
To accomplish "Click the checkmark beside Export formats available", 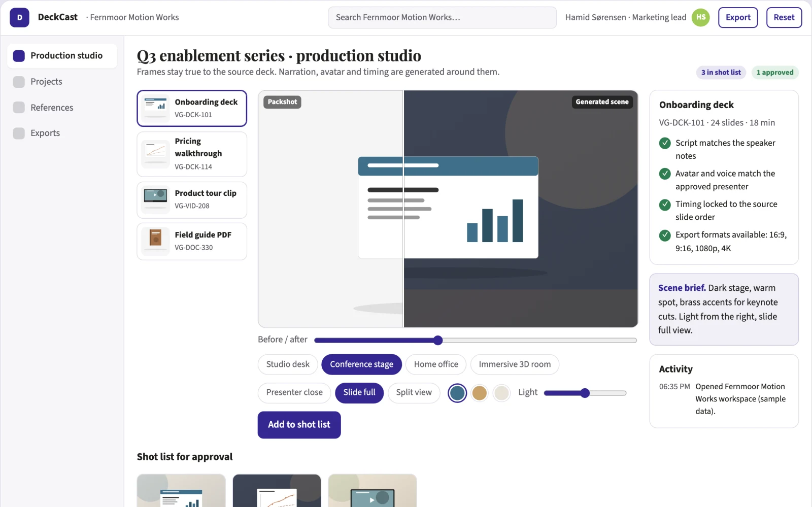I will pyautogui.click(x=665, y=235).
